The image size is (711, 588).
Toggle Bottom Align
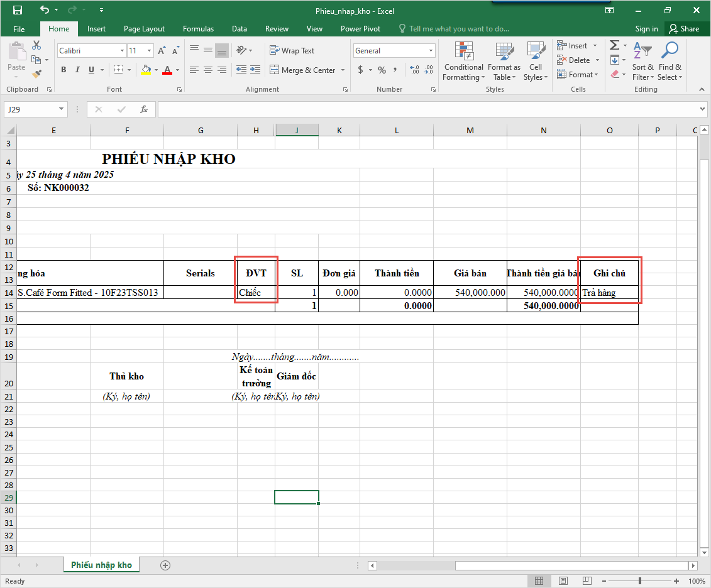pos(222,50)
